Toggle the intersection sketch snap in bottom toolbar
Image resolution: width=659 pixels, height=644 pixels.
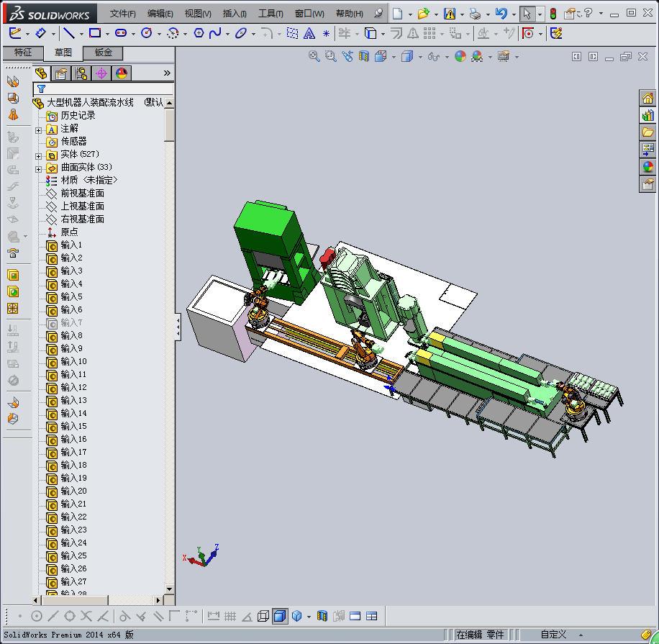coord(86,616)
